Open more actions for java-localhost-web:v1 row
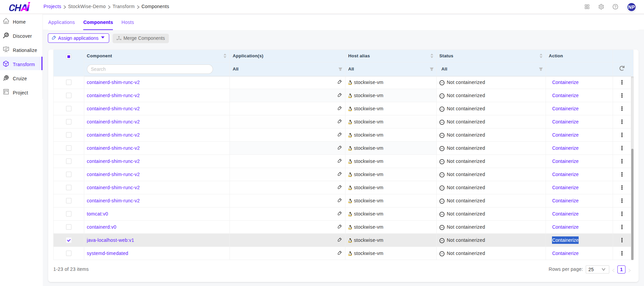Viewport: 644px width, 286px height. [x=622, y=240]
